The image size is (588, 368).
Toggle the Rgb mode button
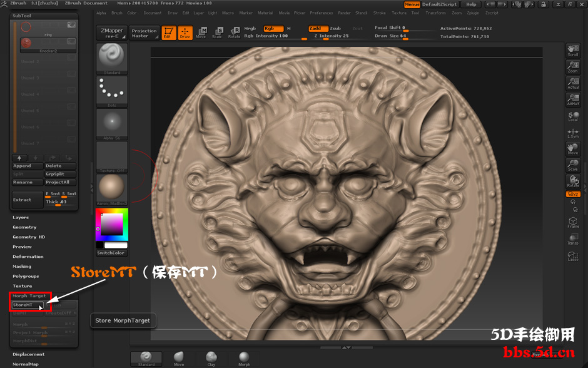[x=273, y=29]
